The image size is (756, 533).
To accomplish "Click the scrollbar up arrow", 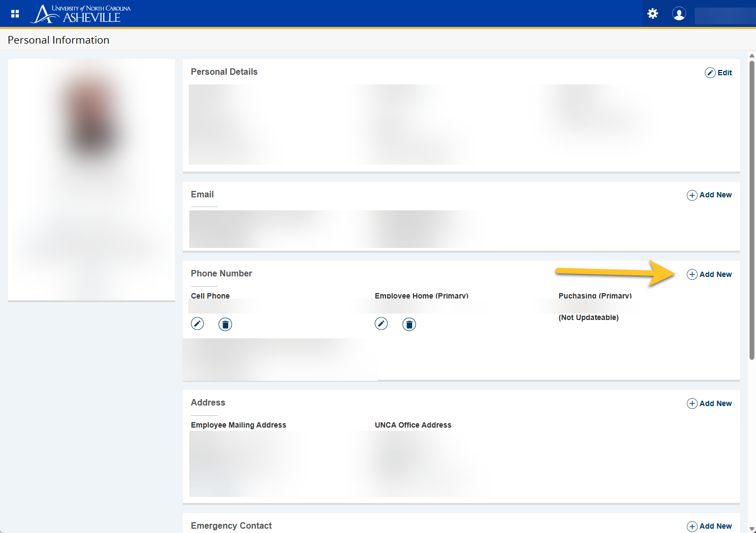I will (x=752, y=55).
